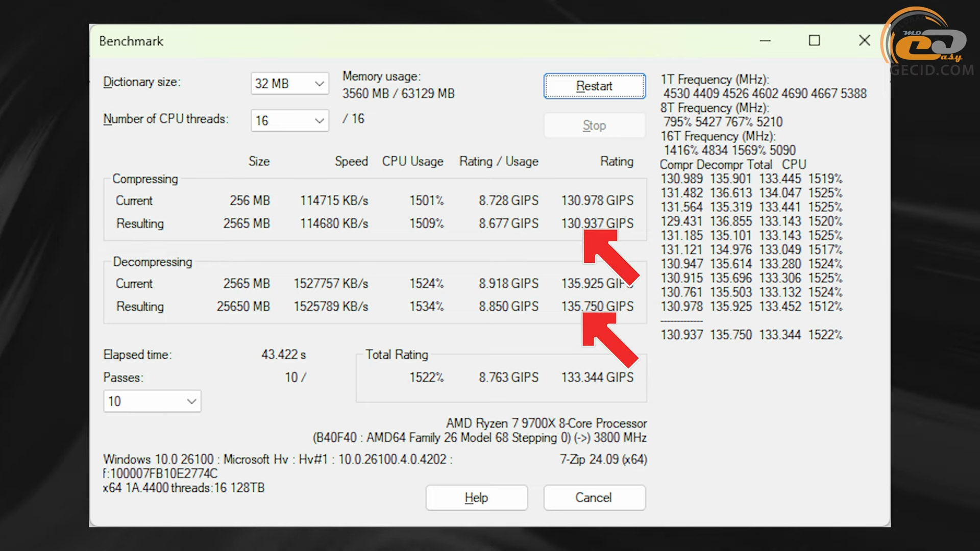
Task: Open the Number of CPU threads dropdown
Action: coord(289,120)
